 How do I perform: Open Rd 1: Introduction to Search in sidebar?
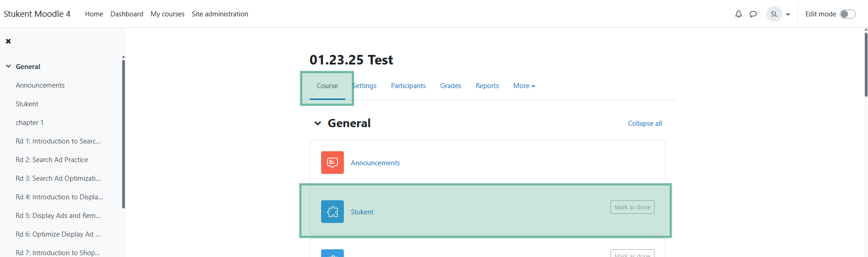[58, 141]
